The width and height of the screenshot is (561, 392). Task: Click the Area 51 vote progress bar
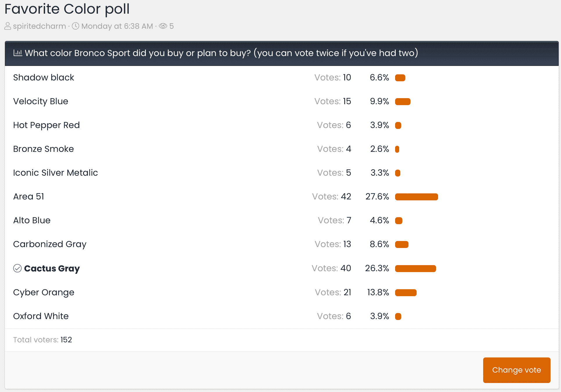(416, 197)
